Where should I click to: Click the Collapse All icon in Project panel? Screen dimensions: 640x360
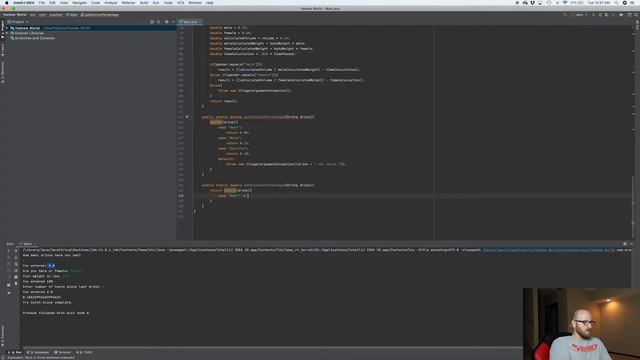tap(159, 22)
